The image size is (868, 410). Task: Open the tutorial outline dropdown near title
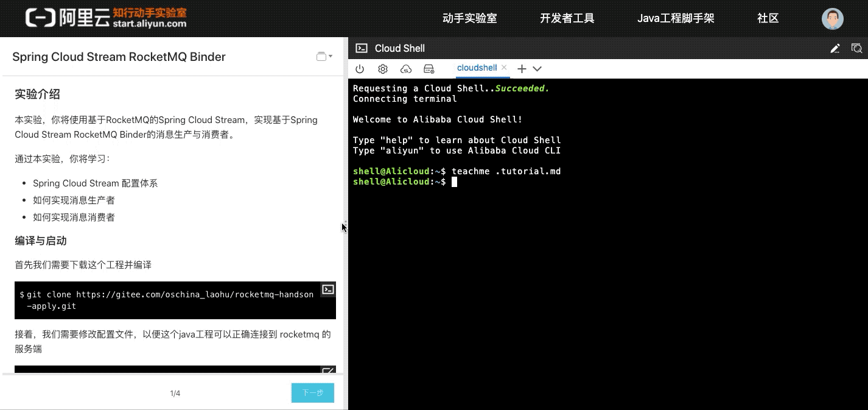tap(324, 57)
